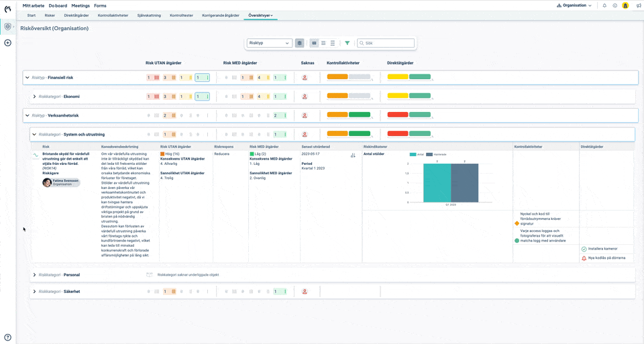This screenshot has height=344, width=644.
Task: Switch to the Kontrollaktiviteter tab
Action: (x=112, y=15)
